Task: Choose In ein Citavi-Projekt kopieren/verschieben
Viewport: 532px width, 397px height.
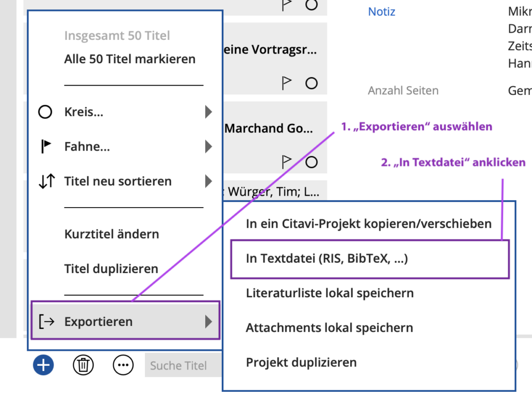Action: [369, 224]
